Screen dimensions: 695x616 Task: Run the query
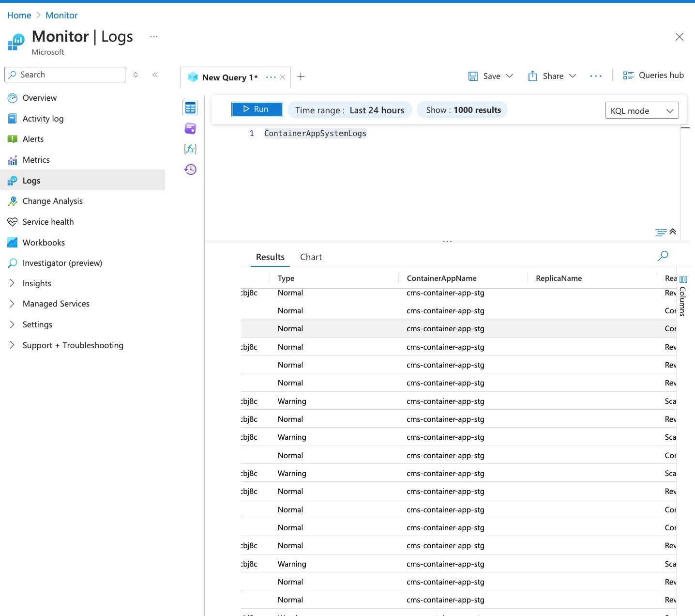point(257,109)
